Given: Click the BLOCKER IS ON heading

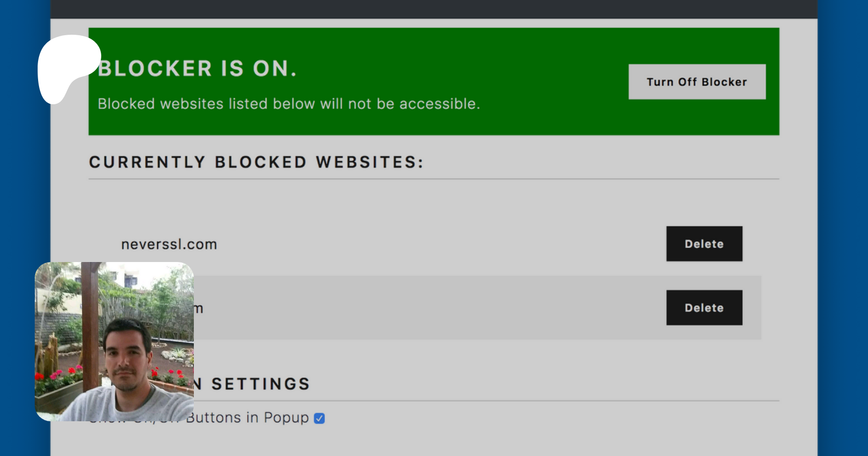Looking at the screenshot, I should [x=197, y=69].
